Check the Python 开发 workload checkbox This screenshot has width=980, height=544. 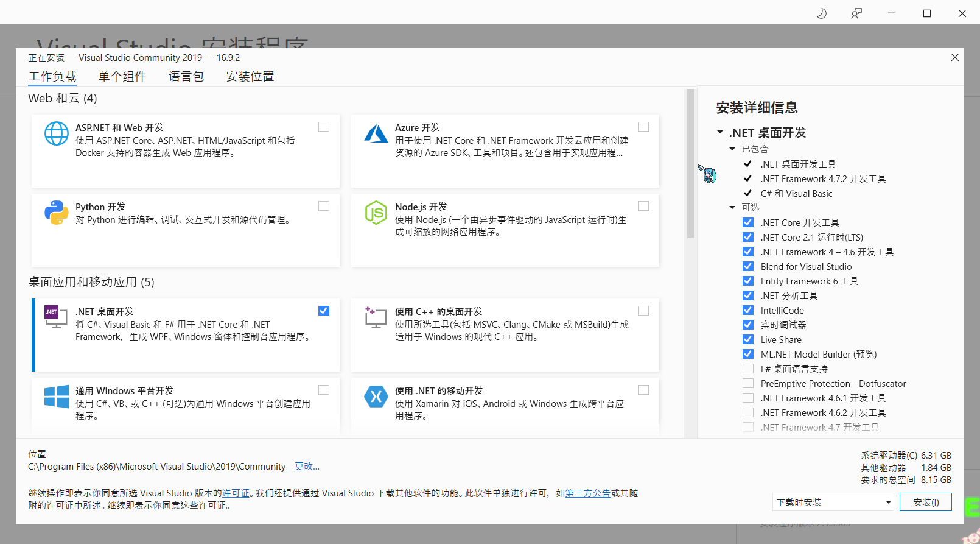(x=324, y=206)
